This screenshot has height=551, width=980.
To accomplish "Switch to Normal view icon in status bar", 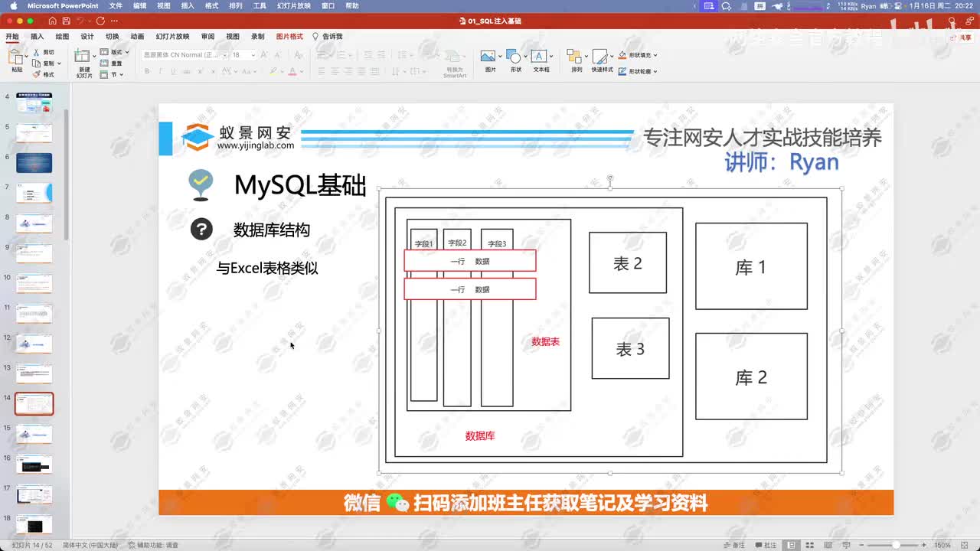I will 791,545.
